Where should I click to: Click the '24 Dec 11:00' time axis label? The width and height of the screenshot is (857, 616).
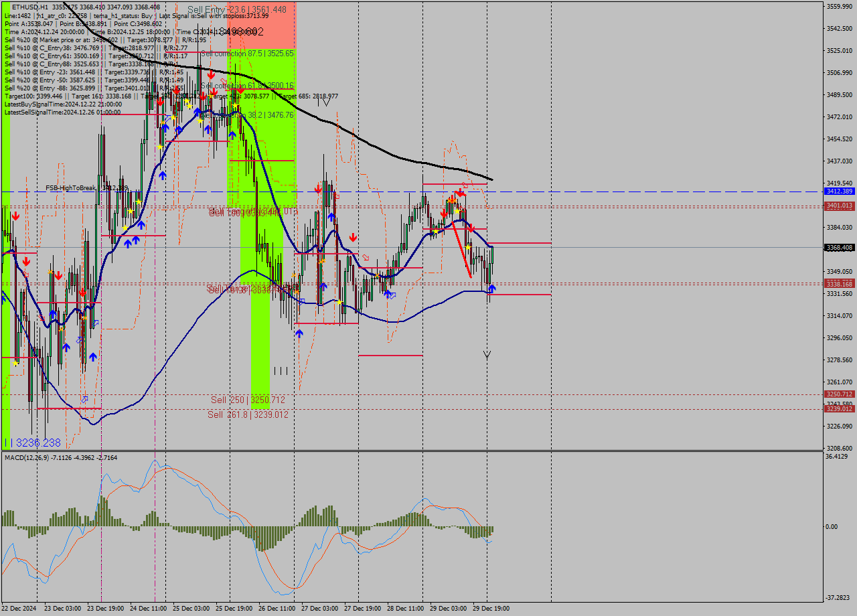149,609
